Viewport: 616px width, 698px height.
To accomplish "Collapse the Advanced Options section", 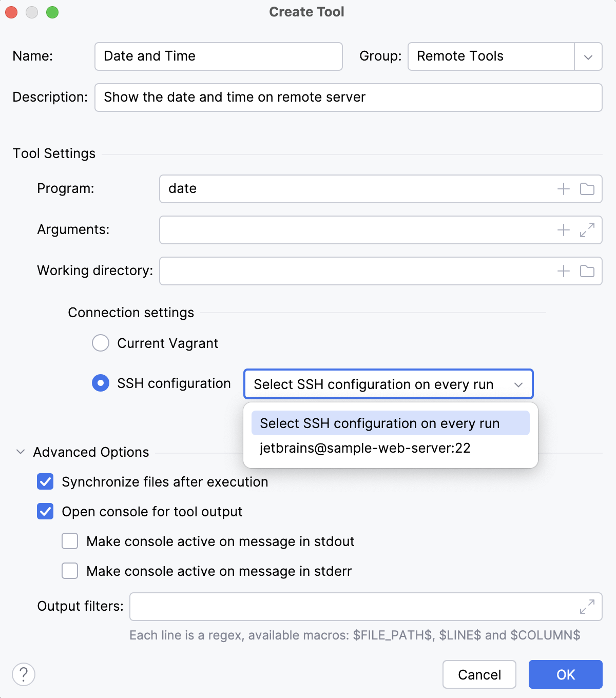I will click(x=20, y=452).
